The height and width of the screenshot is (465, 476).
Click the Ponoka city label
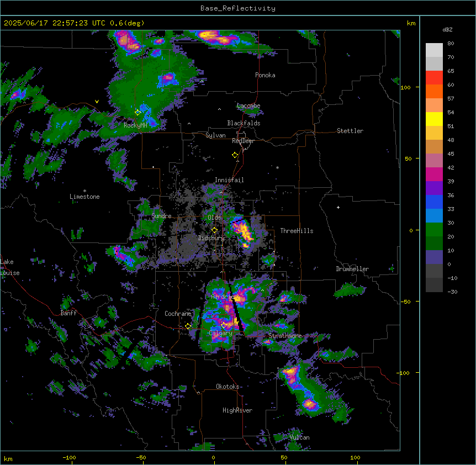pos(265,75)
